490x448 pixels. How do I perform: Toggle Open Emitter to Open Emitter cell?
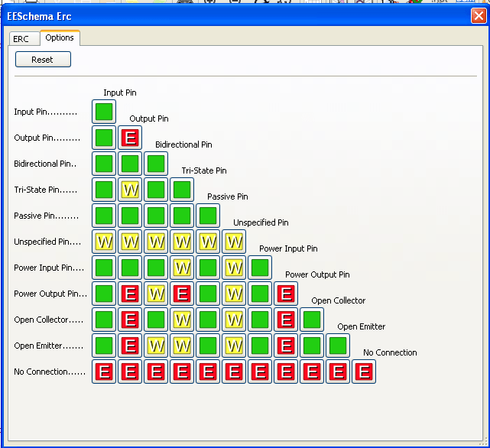pos(338,346)
